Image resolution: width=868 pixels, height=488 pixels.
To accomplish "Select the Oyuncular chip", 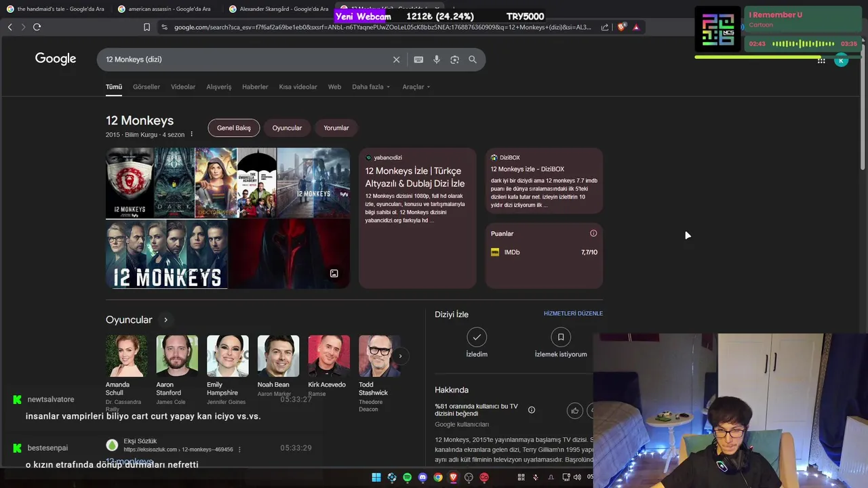I will [287, 127].
